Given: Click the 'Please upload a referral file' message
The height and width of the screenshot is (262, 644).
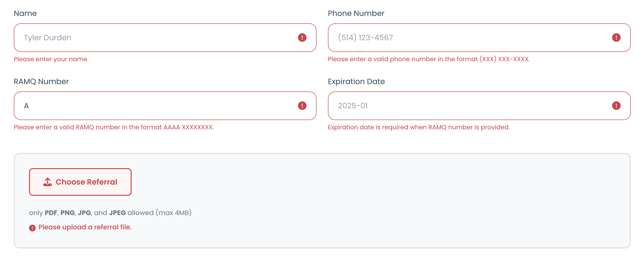Looking at the screenshot, I should pos(85,227).
